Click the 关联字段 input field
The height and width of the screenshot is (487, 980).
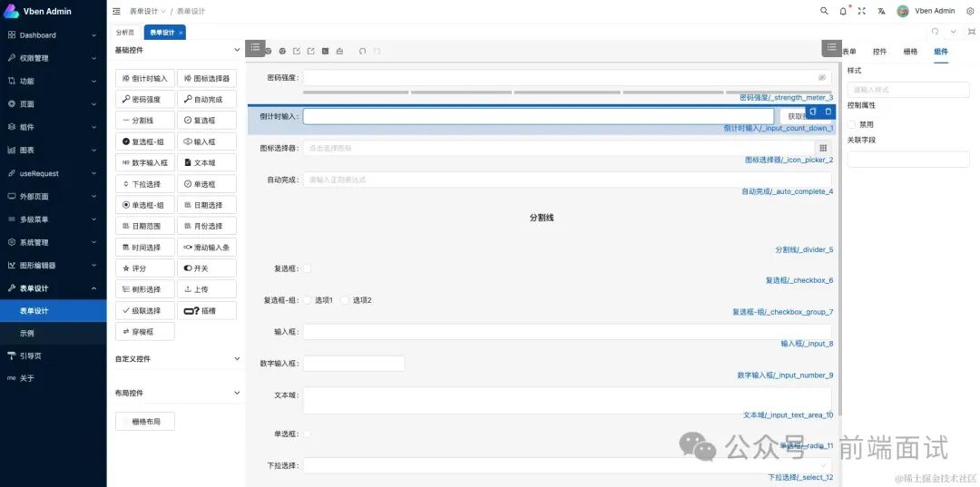click(908, 160)
